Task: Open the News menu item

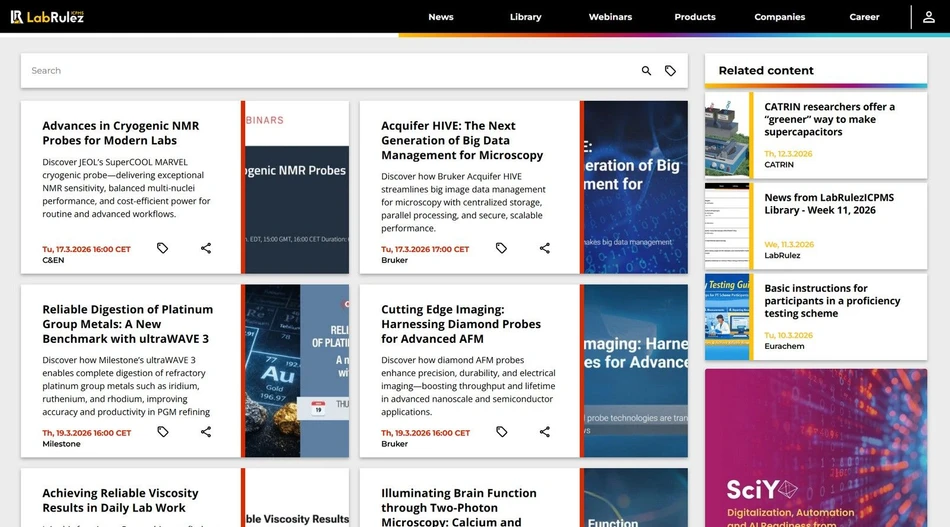Action: coord(440,17)
